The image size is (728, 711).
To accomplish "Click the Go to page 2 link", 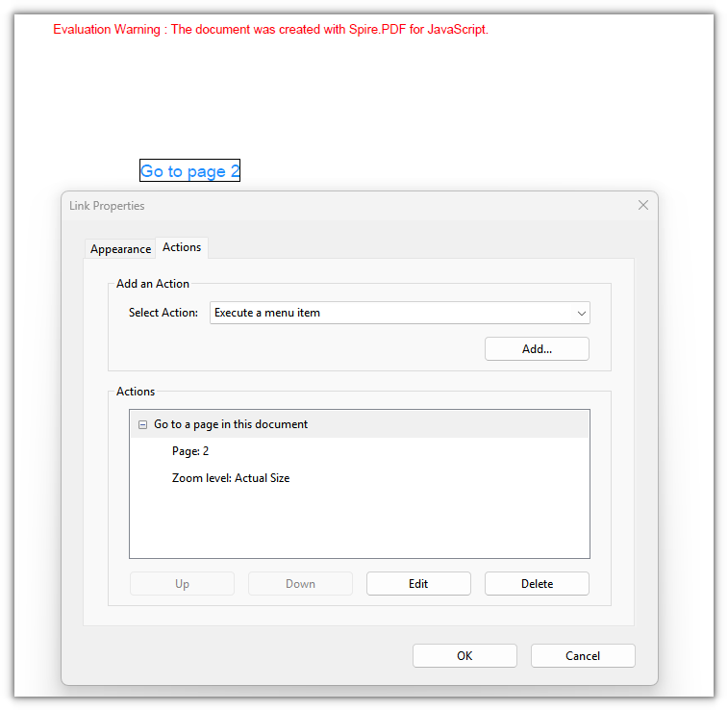I will coord(189,170).
